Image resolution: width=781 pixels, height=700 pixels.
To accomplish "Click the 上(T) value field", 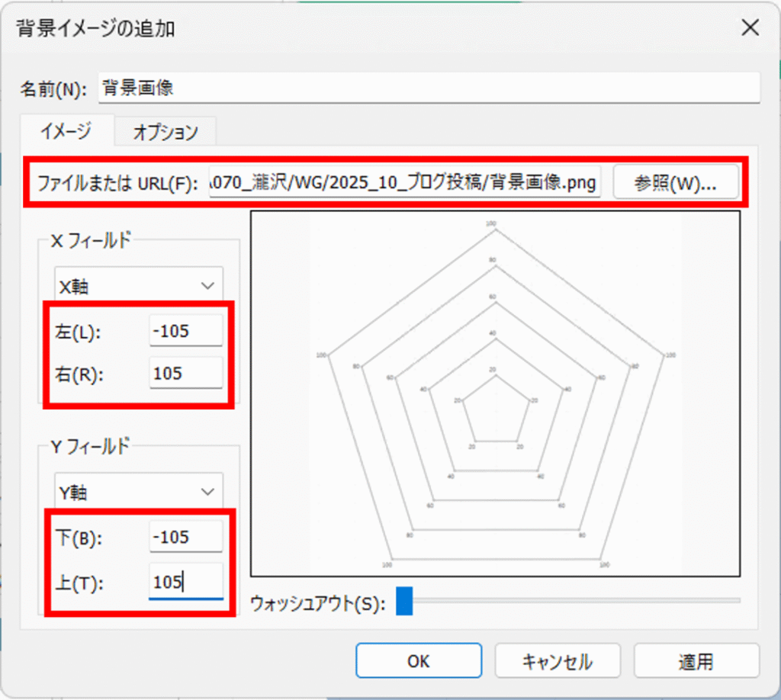I will (x=186, y=581).
